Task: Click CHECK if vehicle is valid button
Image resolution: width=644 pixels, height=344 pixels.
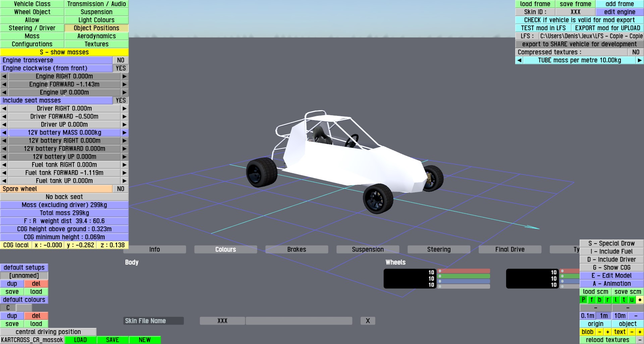Action: coord(580,20)
